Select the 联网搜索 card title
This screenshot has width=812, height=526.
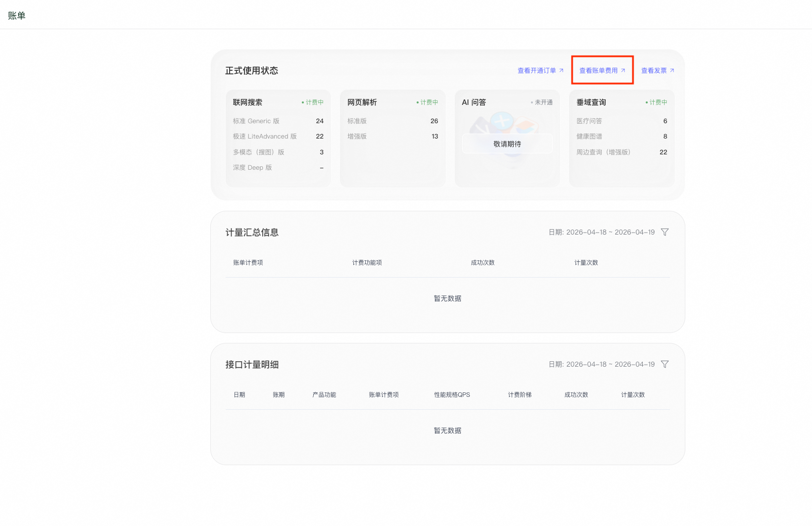[x=247, y=102]
